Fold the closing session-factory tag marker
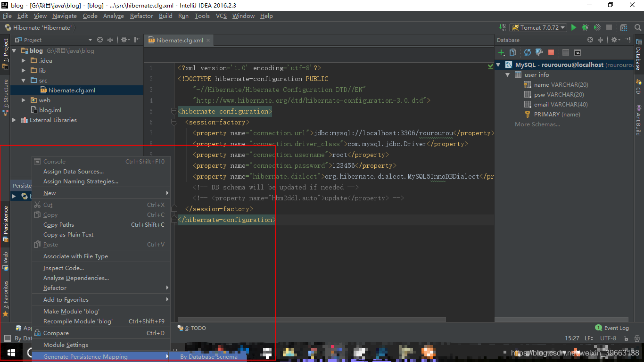The width and height of the screenshot is (644, 362). tap(174, 209)
